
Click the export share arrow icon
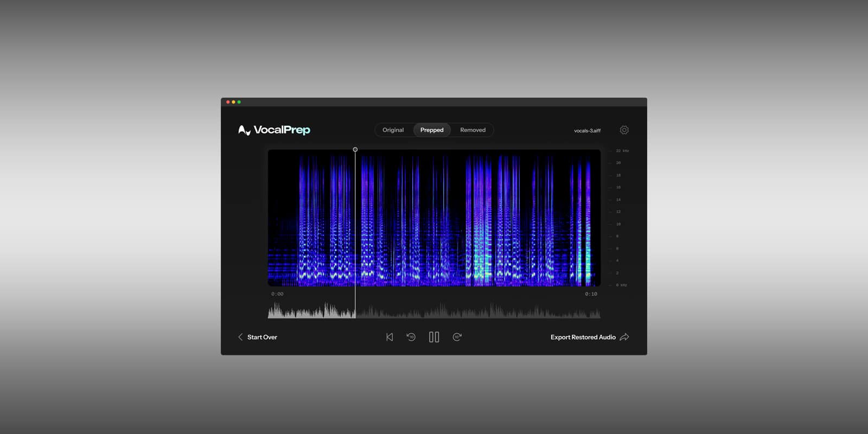tap(624, 337)
